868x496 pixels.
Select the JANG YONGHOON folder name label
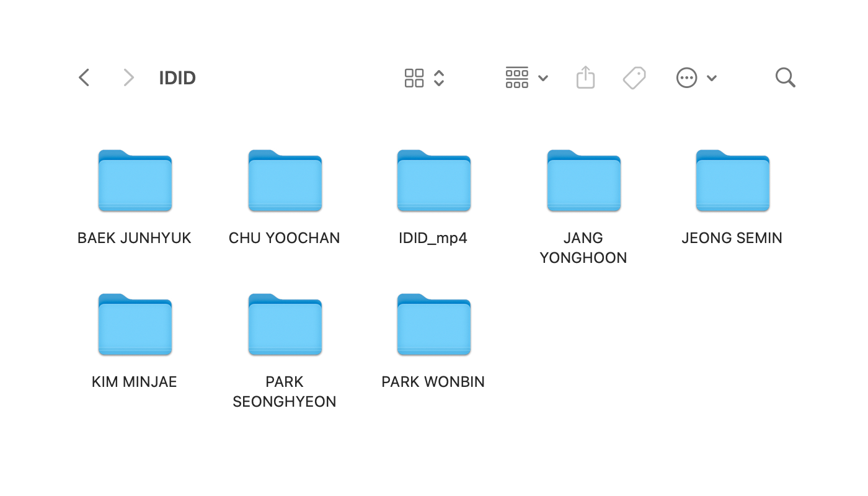[583, 248]
